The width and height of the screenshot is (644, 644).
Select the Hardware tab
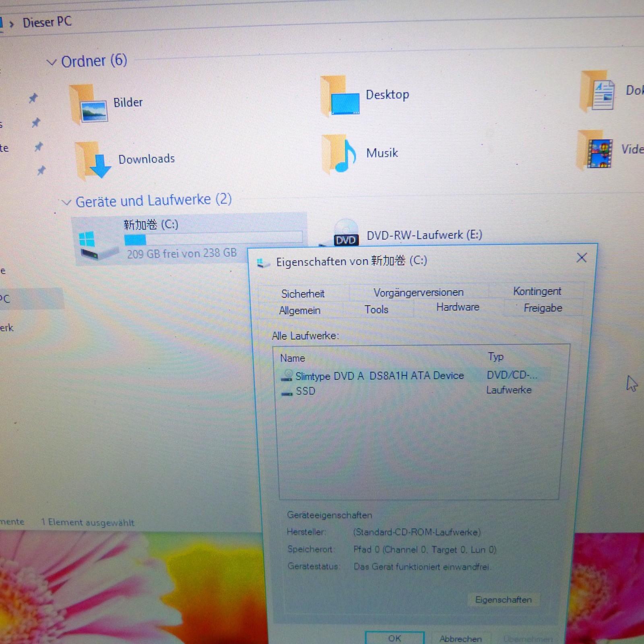coord(458,307)
